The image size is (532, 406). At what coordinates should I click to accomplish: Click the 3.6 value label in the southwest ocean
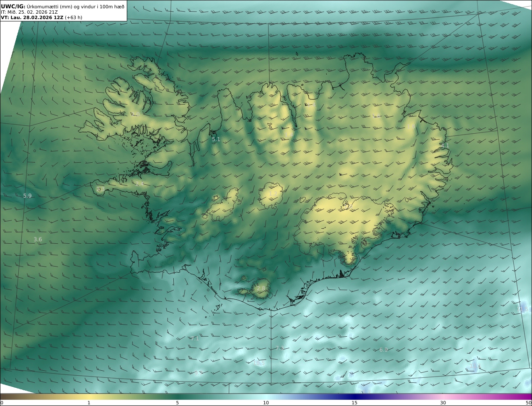pyautogui.click(x=38, y=240)
